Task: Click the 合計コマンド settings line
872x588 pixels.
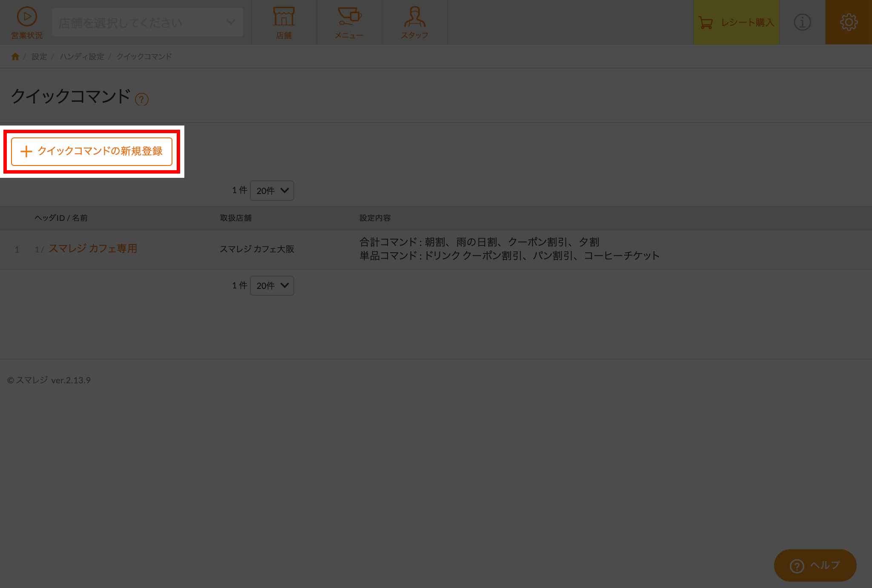Action: [479, 242]
